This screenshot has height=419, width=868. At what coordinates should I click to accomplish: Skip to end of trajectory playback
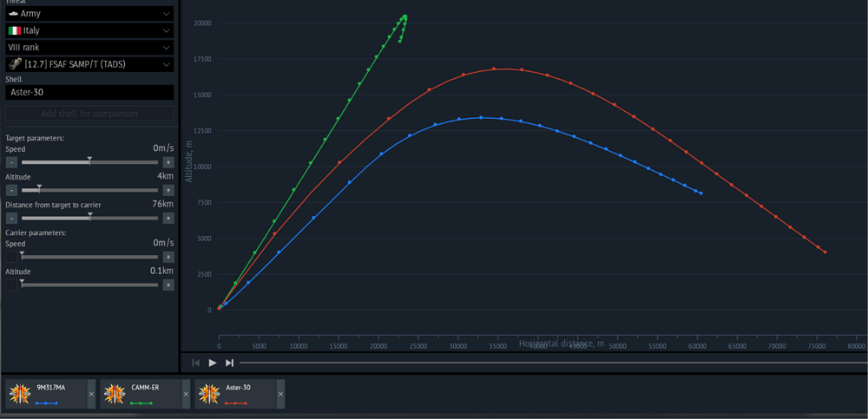click(x=229, y=363)
